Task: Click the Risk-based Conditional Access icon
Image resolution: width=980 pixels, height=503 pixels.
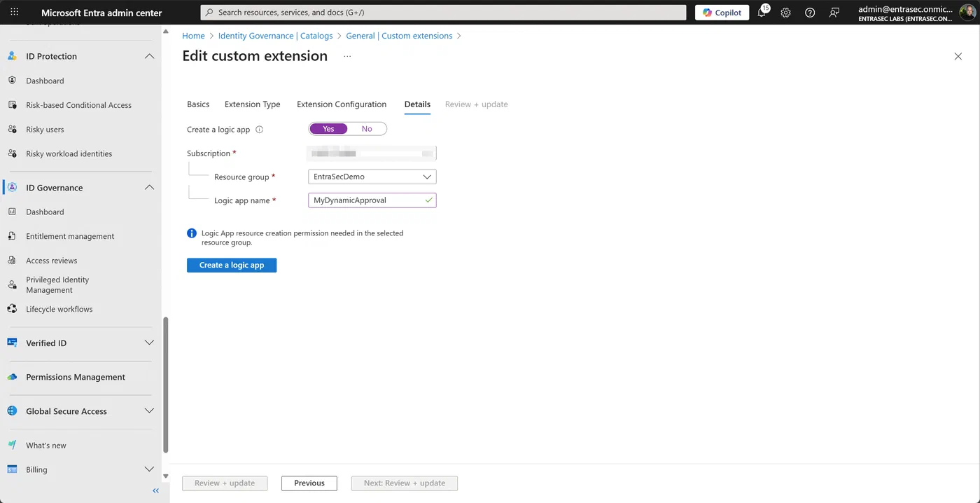Action: click(12, 105)
